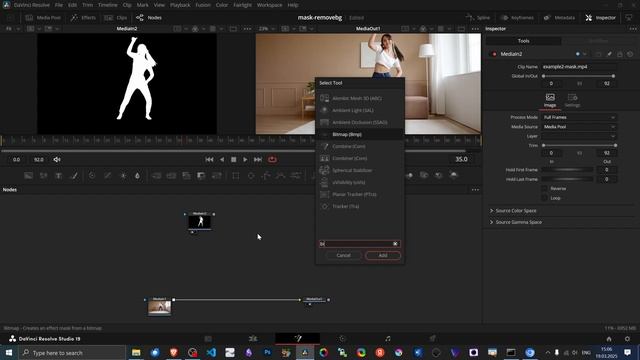Stop playback

(x=233, y=160)
